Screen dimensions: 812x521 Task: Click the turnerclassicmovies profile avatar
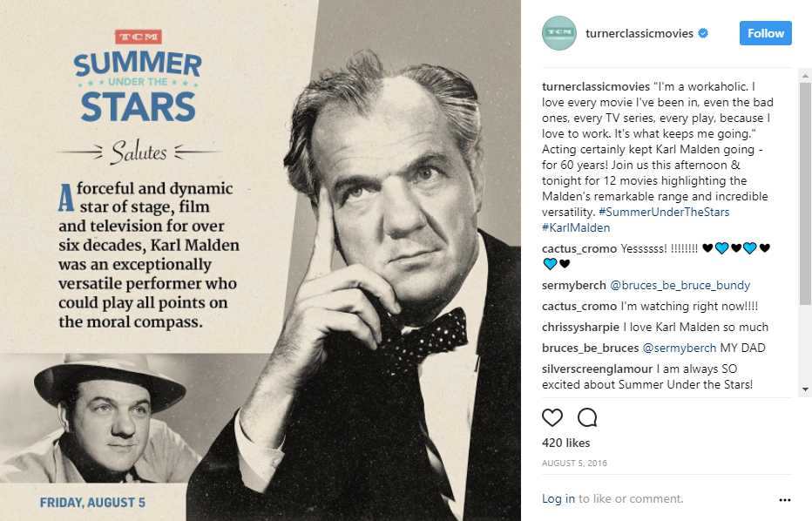(559, 33)
